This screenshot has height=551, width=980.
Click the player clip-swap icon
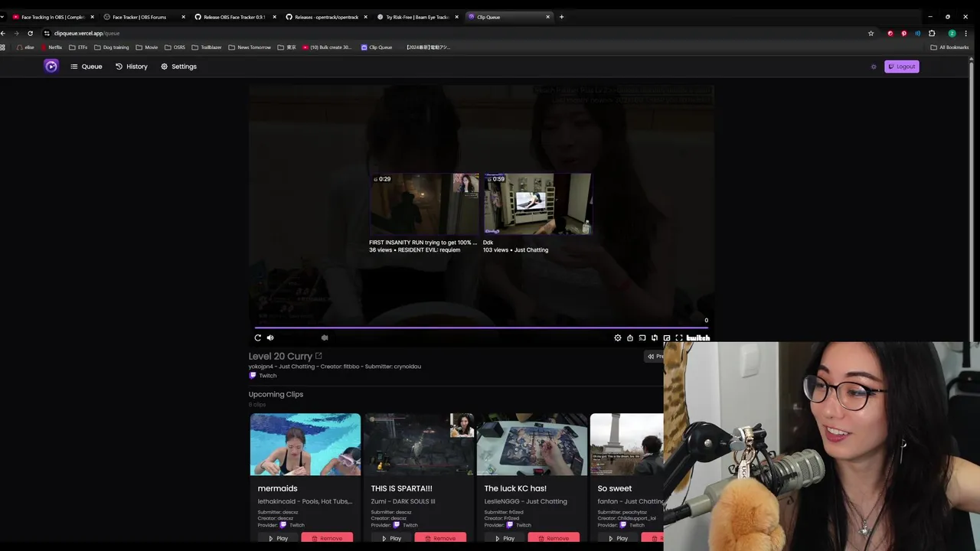tap(655, 337)
